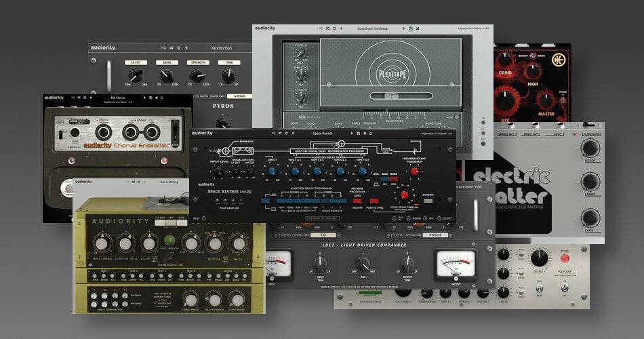Screen dimensions: 644x339
Task: Click the Plexitape horizontal tape slider
Action: (x=401, y=96)
